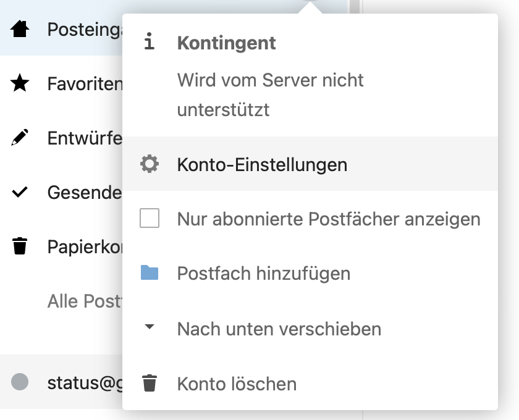Click the trash icon in the sidebar Papierkorb row

pos(20,246)
